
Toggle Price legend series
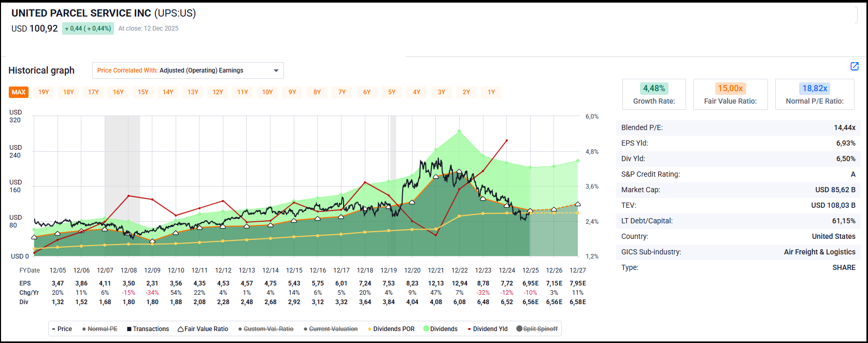point(62,329)
